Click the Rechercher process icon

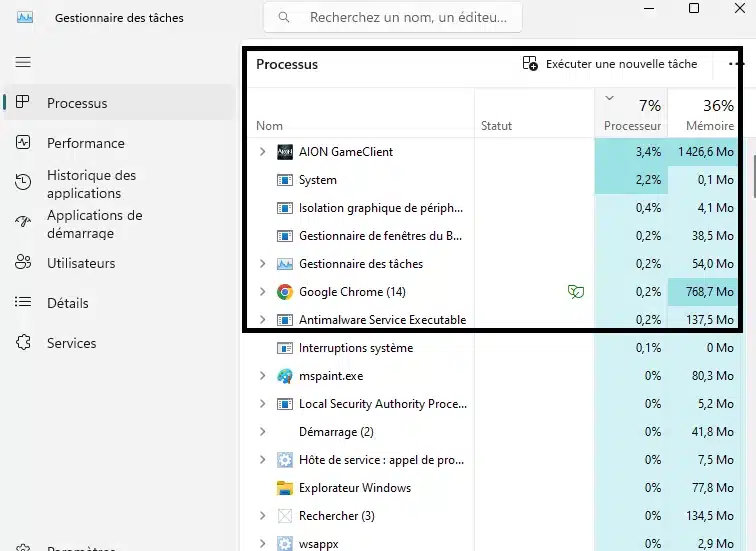285,516
